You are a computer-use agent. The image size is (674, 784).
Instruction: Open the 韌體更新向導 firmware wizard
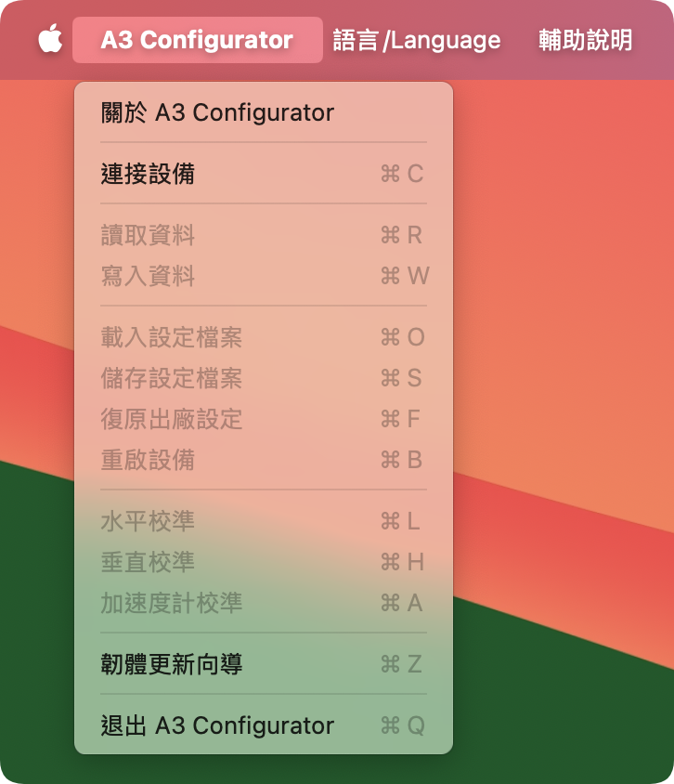point(172,664)
